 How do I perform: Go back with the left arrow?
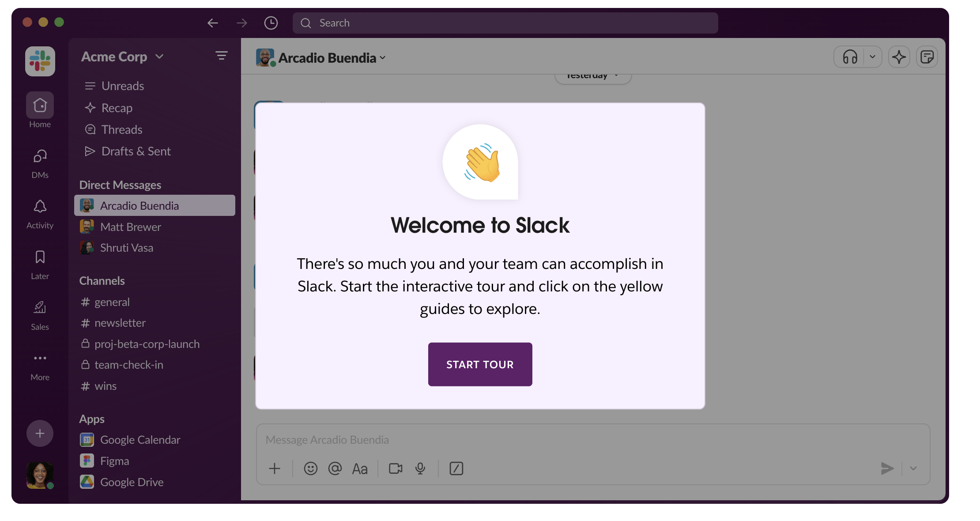213,23
